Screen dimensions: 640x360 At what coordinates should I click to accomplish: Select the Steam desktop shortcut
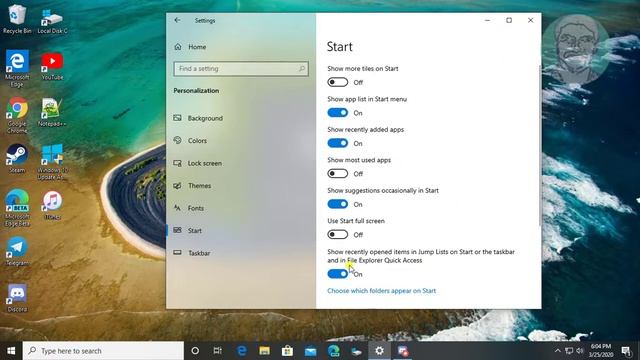(x=17, y=158)
